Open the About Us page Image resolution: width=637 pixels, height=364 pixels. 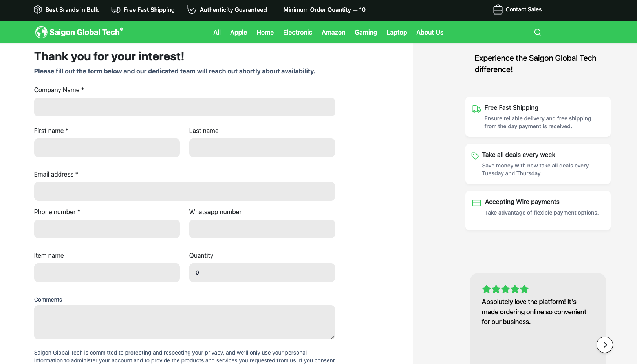pos(430,32)
